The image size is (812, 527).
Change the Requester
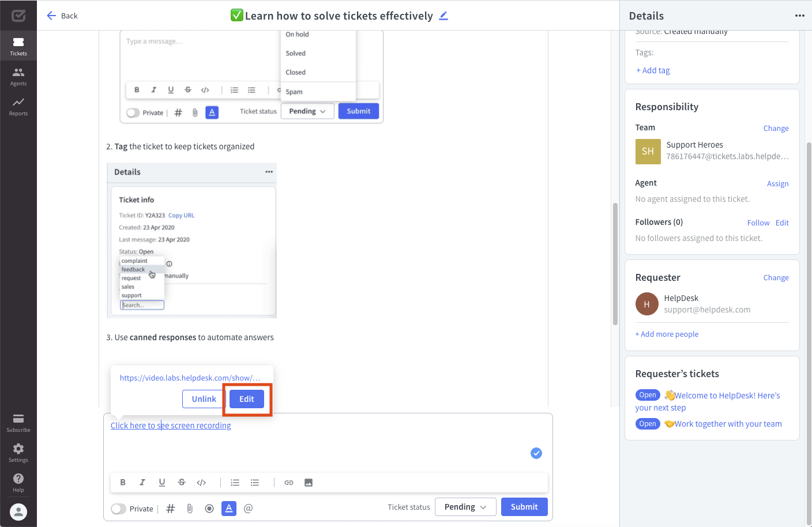click(x=776, y=277)
